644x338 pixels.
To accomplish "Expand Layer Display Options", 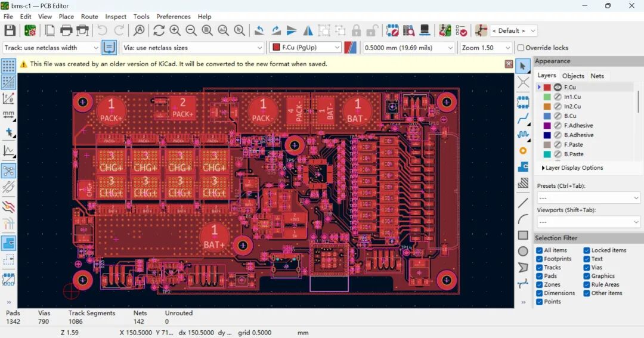I will click(572, 168).
